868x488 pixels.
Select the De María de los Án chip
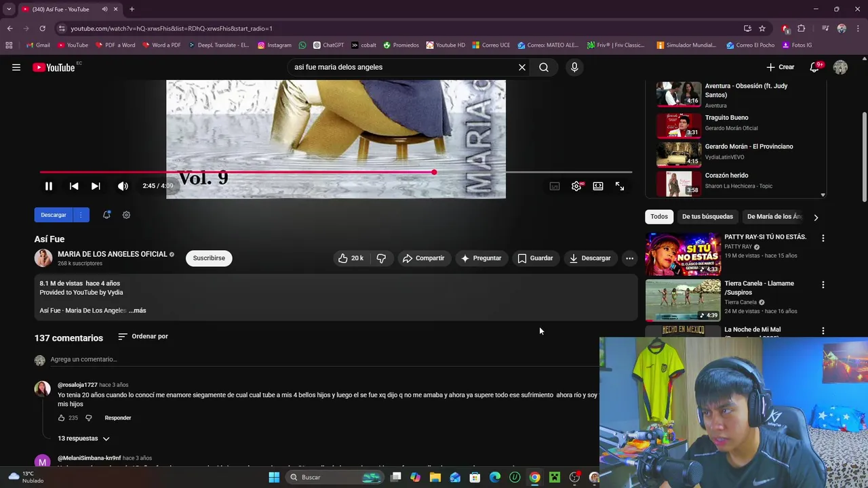pyautogui.click(x=774, y=217)
